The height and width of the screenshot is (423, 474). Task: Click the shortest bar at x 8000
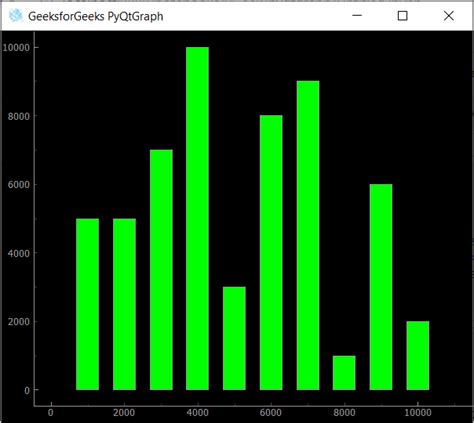(x=344, y=373)
